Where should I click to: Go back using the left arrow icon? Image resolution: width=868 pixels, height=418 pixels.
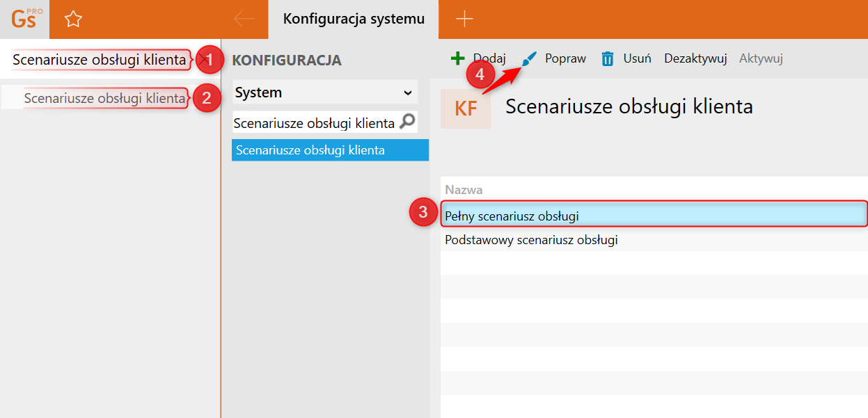(x=244, y=19)
